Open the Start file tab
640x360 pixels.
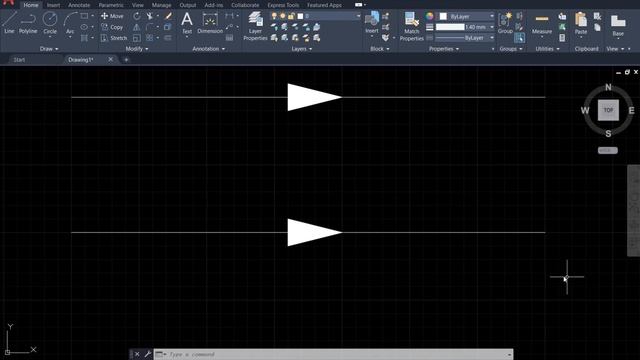point(19,60)
